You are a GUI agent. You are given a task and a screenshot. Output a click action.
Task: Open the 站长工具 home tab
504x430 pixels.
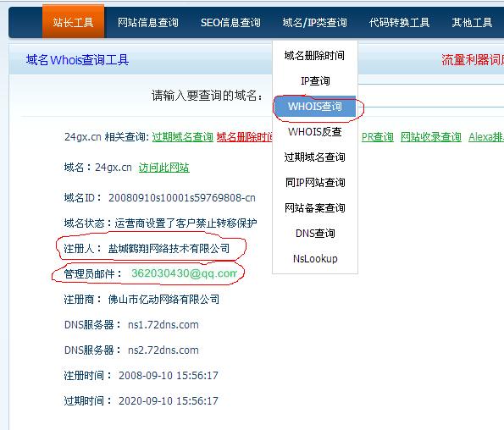click(x=73, y=22)
